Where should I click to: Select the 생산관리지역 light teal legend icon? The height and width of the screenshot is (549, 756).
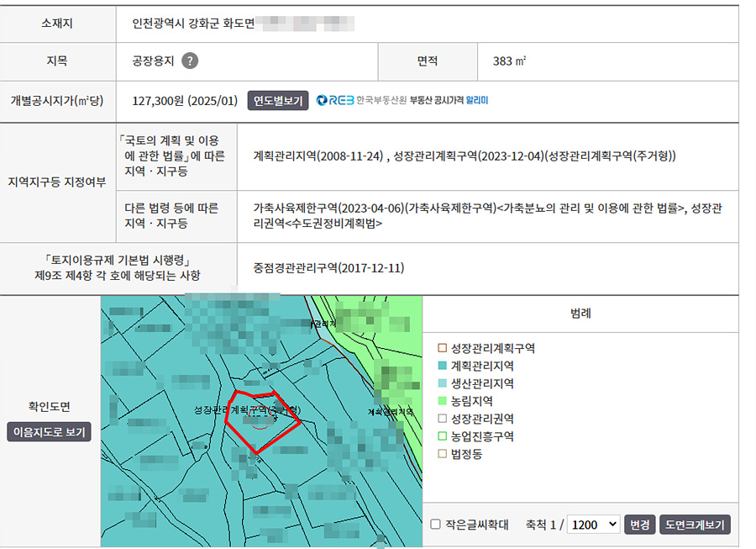(x=443, y=383)
